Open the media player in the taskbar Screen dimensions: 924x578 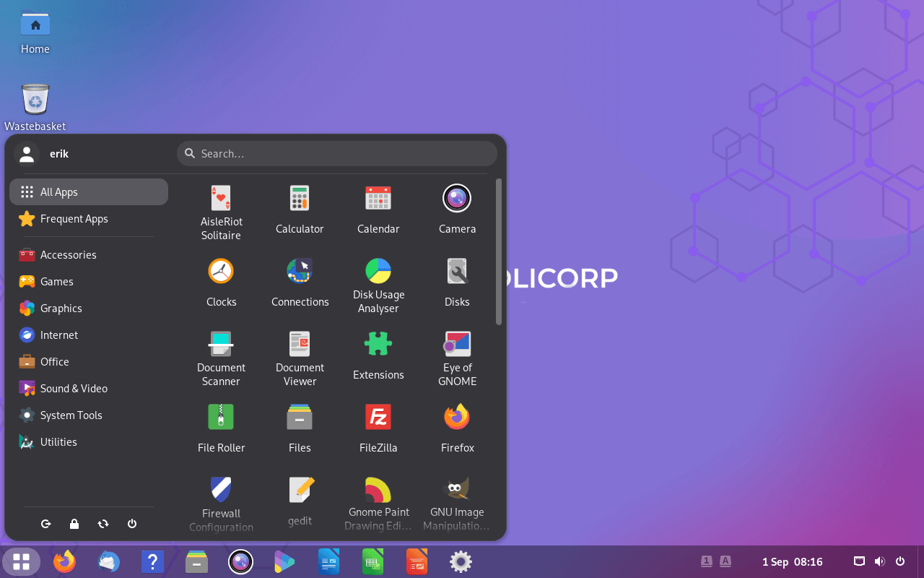(284, 561)
